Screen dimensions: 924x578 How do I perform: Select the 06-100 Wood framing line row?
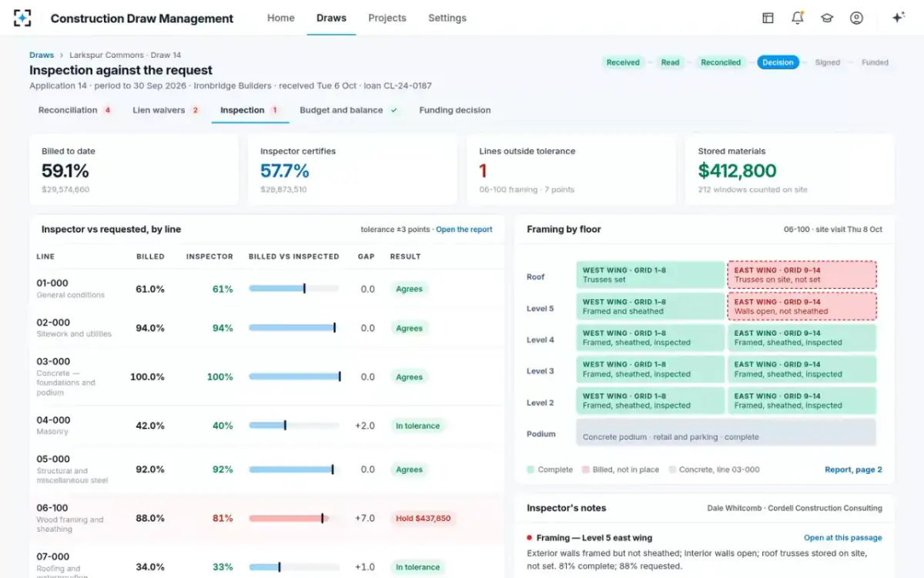pos(267,518)
